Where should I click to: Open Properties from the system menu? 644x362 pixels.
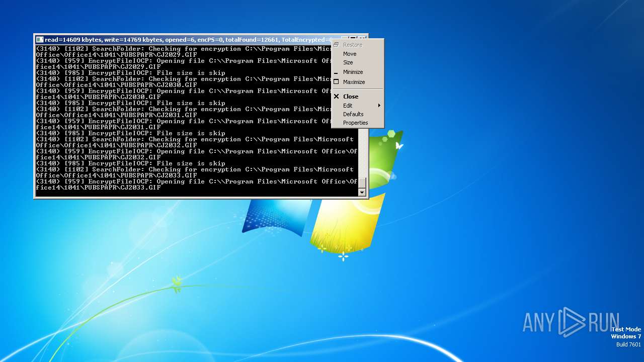pos(358,123)
